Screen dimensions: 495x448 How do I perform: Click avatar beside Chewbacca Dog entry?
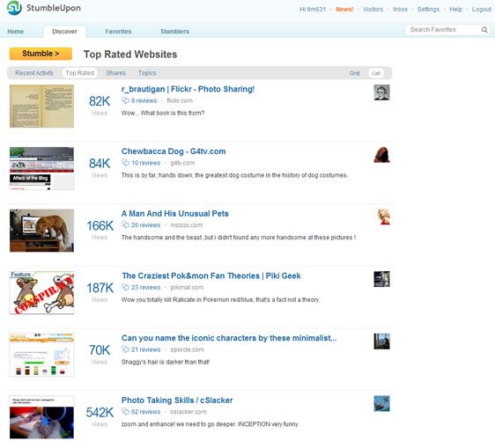381,155
